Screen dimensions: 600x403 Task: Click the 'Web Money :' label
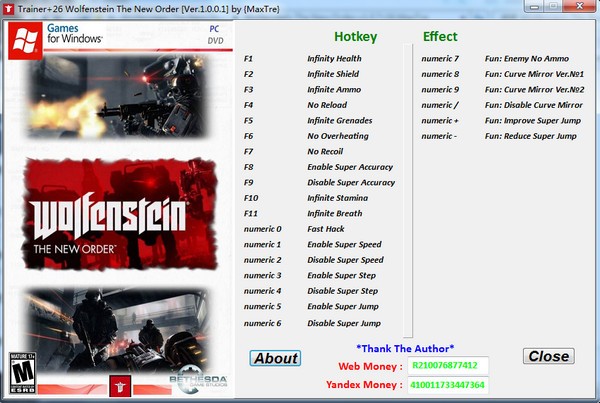coord(370,366)
